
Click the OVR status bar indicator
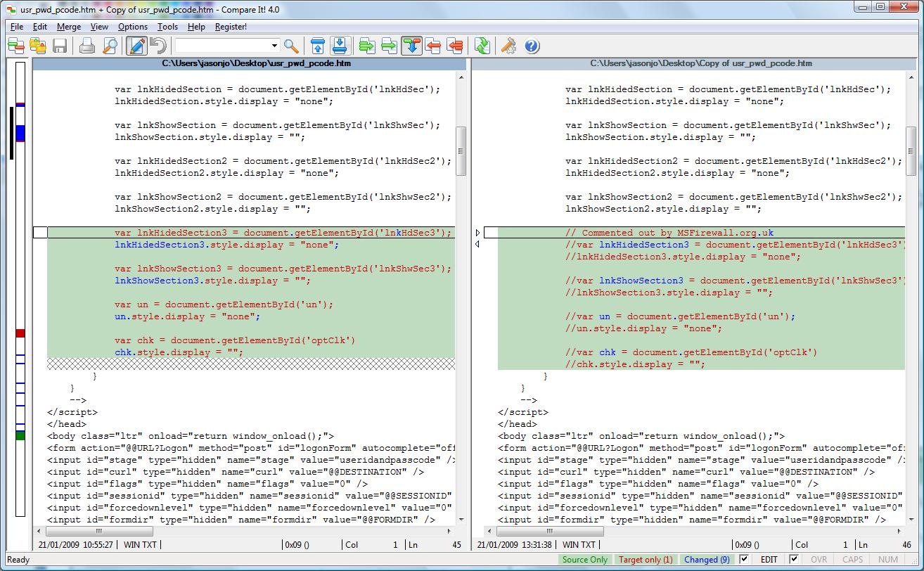819,560
